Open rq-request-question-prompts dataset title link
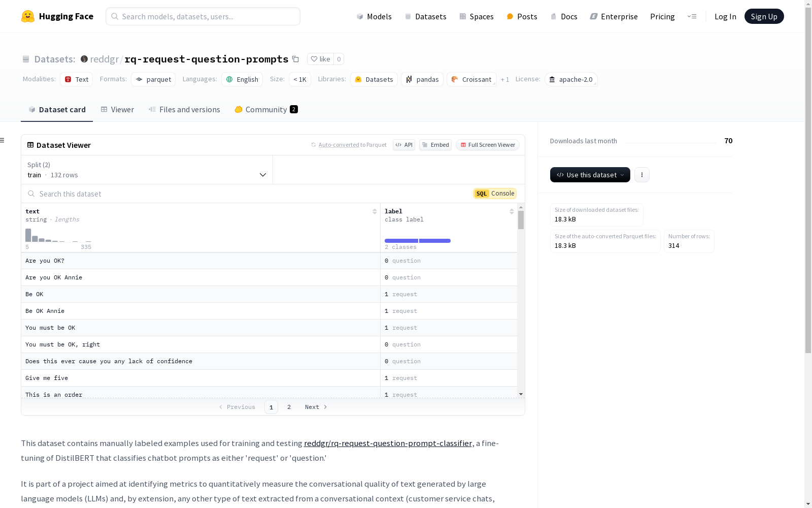Screen dimensions: 812x508 tap(207, 59)
